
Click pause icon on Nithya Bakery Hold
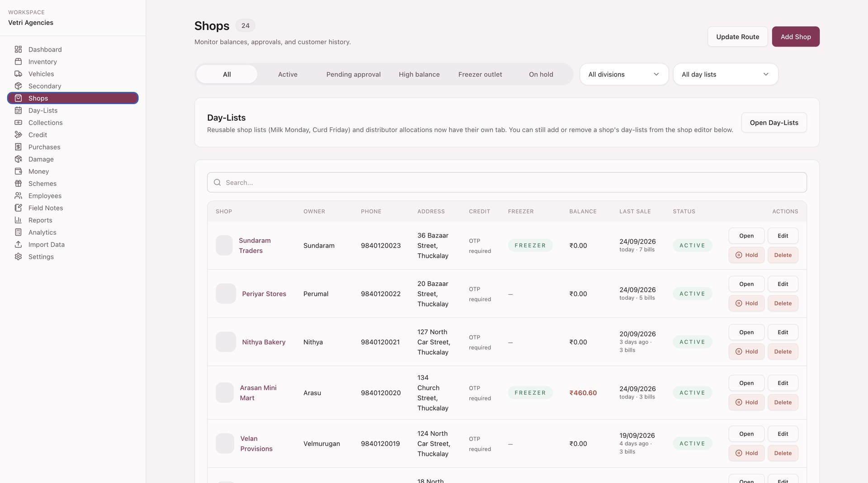[x=739, y=352]
